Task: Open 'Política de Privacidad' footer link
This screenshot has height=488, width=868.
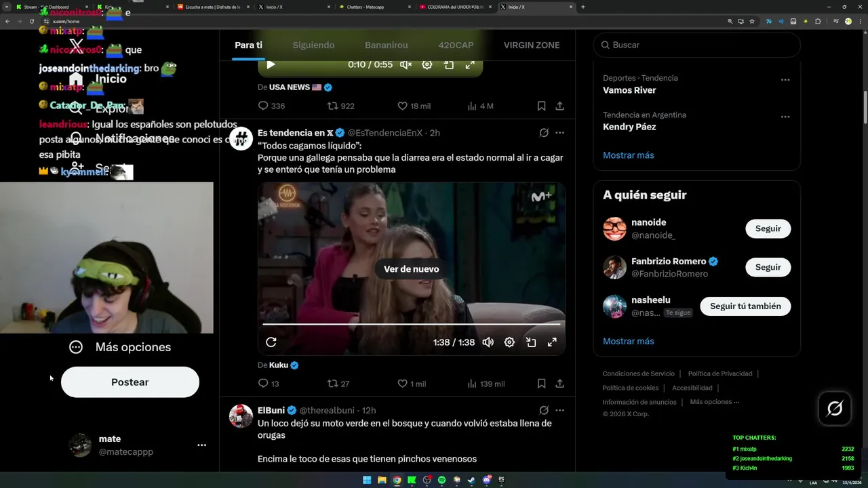Action: coord(720,373)
